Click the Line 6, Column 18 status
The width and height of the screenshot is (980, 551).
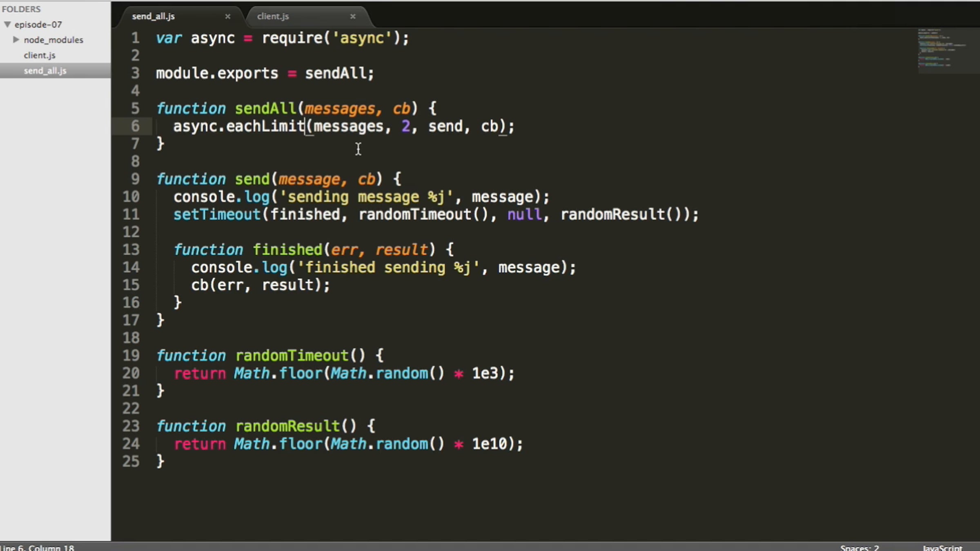click(x=38, y=547)
